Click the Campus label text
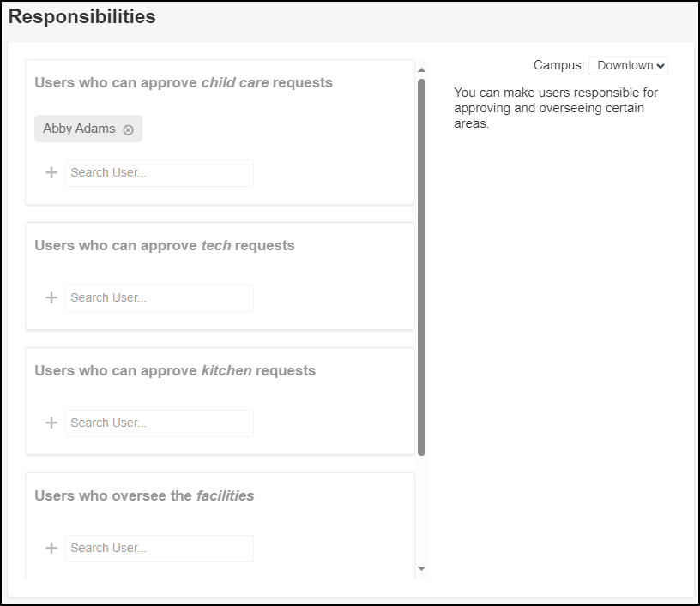Image resolution: width=700 pixels, height=606 pixels. (558, 66)
